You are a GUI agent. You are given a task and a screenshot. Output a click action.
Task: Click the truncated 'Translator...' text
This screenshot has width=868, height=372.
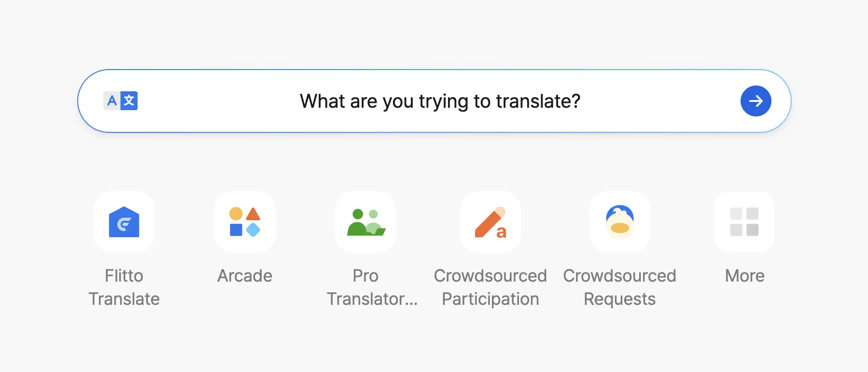click(x=372, y=299)
